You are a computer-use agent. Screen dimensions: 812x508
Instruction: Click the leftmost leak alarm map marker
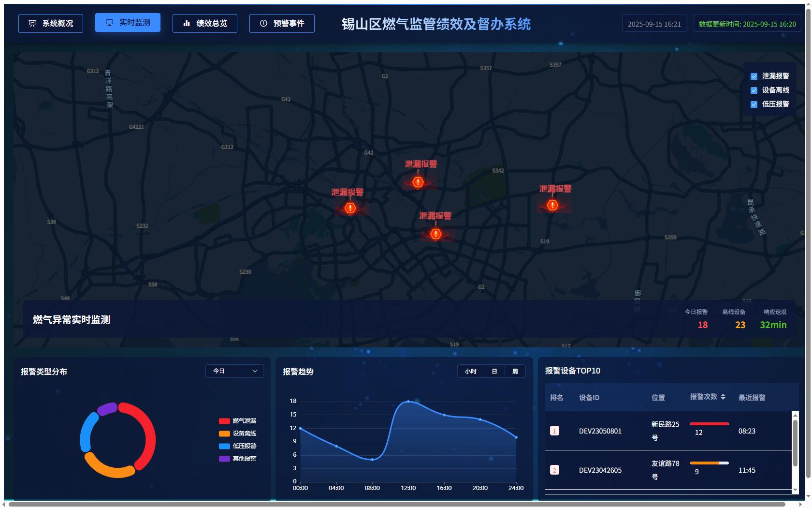(x=350, y=208)
